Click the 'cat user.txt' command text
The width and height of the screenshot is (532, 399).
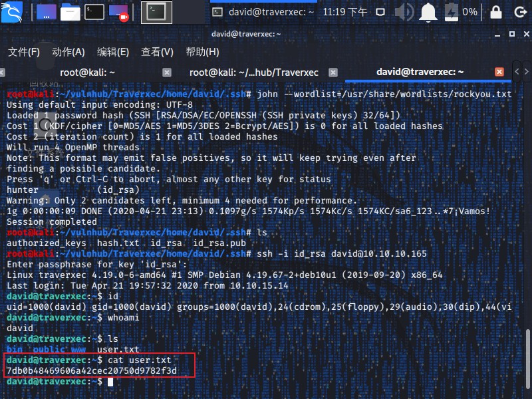point(140,360)
